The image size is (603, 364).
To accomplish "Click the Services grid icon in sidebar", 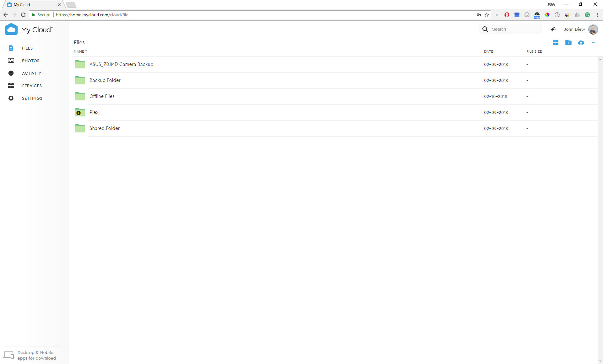I will (x=11, y=86).
